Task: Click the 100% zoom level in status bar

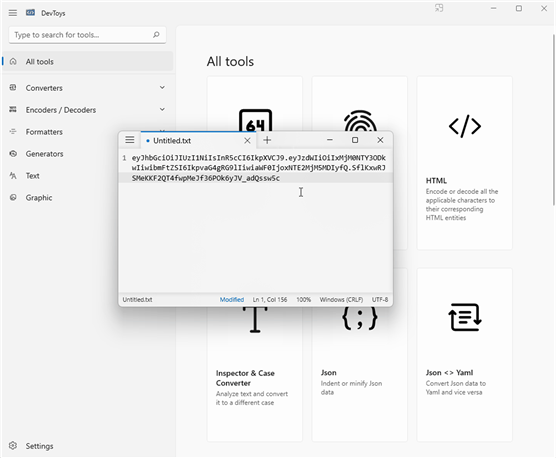Action: pos(304,300)
